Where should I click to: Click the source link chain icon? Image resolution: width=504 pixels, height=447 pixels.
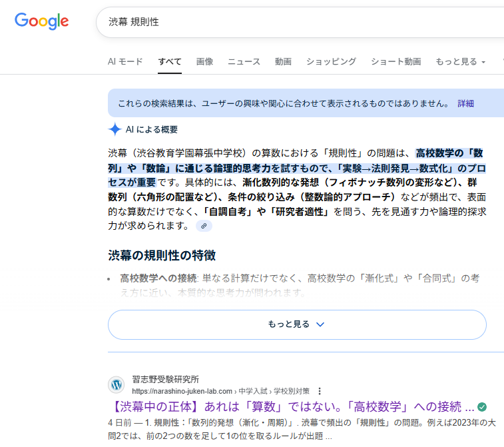[x=204, y=226]
